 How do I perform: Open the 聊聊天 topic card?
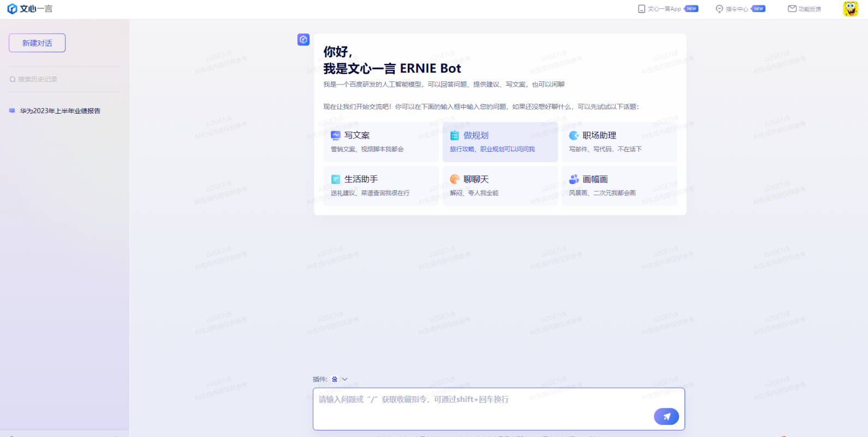tap(500, 186)
